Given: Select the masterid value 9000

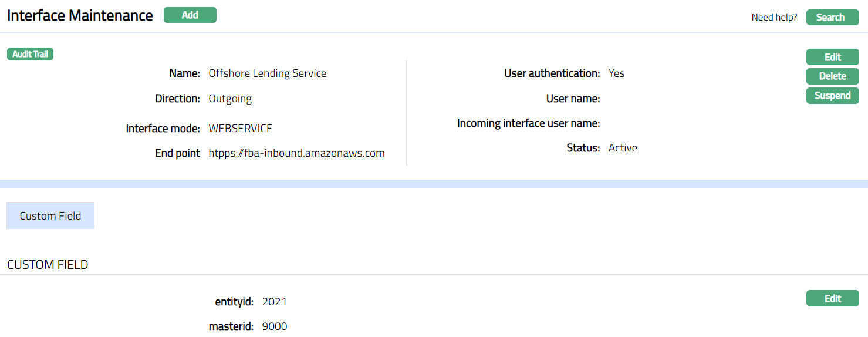Looking at the screenshot, I should 274,326.
